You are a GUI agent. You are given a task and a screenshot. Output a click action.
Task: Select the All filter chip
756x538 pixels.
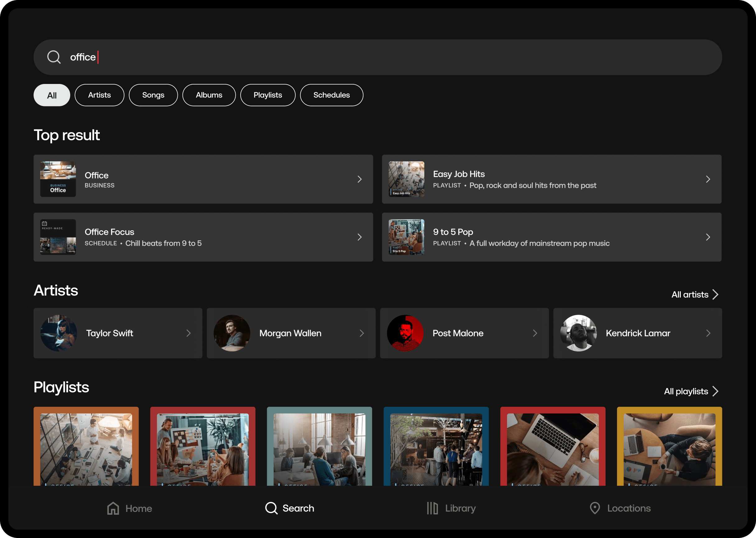click(52, 95)
